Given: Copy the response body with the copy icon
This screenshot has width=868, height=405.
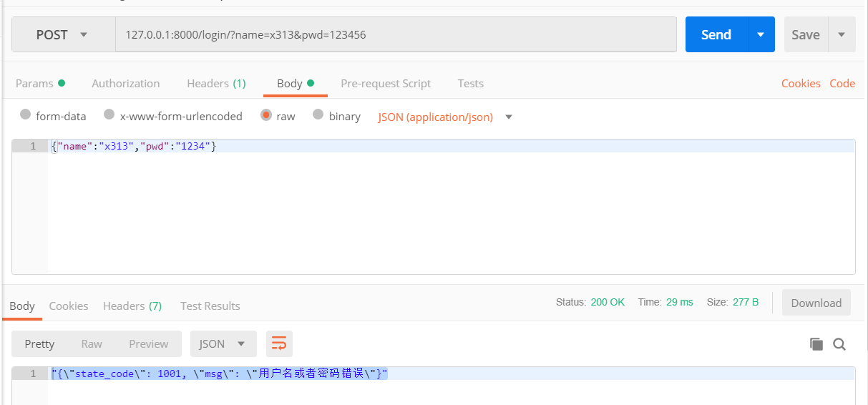Looking at the screenshot, I should pyautogui.click(x=816, y=344).
